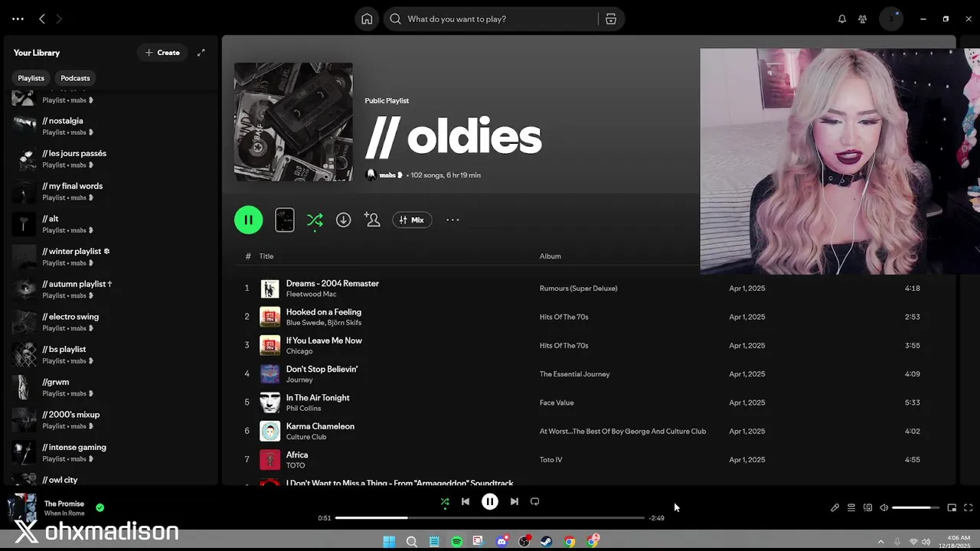Image resolution: width=980 pixels, height=551 pixels.
Task: Open the '// les jours passés' playlist
Action: pyautogui.click(x=111, y=158)
